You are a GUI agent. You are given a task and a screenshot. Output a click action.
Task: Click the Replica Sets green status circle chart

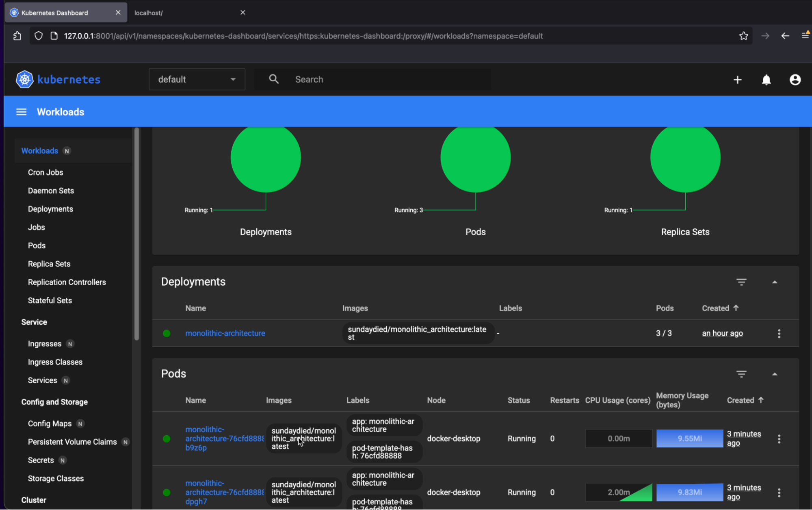point(685,158)
